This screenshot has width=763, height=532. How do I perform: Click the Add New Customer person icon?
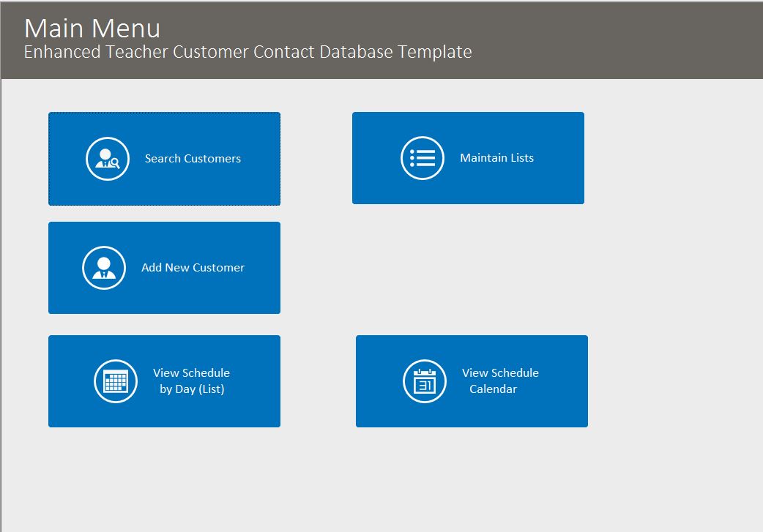pos(104,268)
